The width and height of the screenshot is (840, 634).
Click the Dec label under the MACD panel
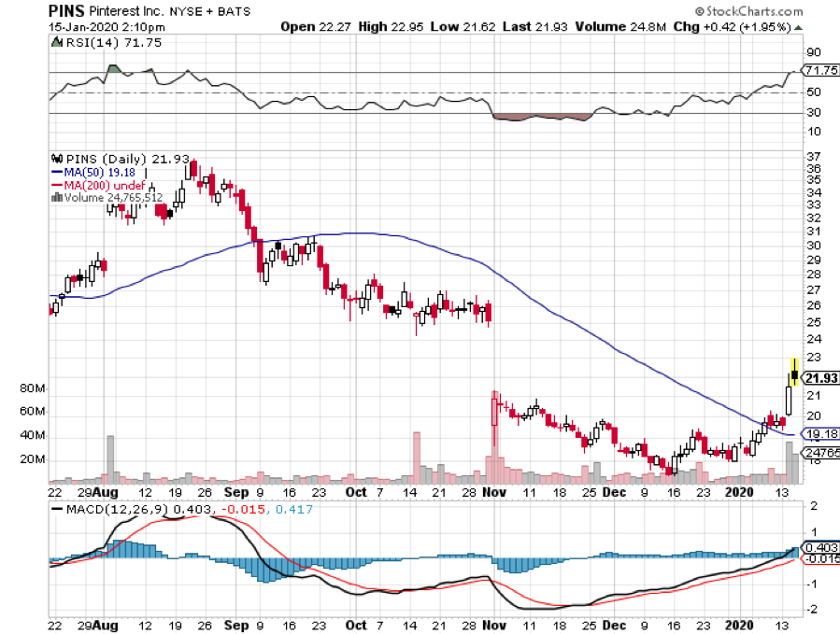[x=614, y=626]
